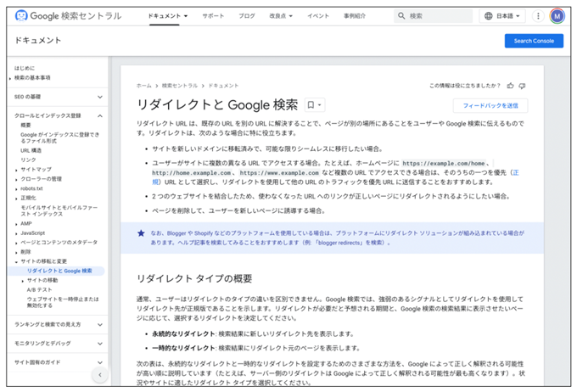Click the 永続的なリダイレクト bold text
Screen dimensions: 577x392
(x=183, y=333)
